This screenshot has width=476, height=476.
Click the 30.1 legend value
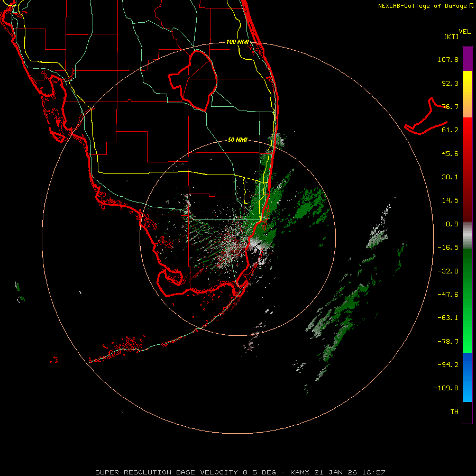pos(450,177)
